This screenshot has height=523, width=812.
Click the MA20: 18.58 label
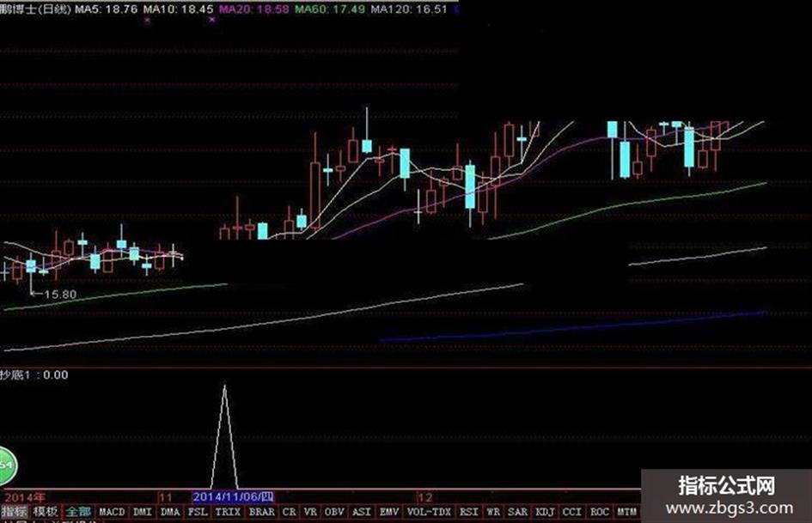pyautogui.click(x=253, y=9)
